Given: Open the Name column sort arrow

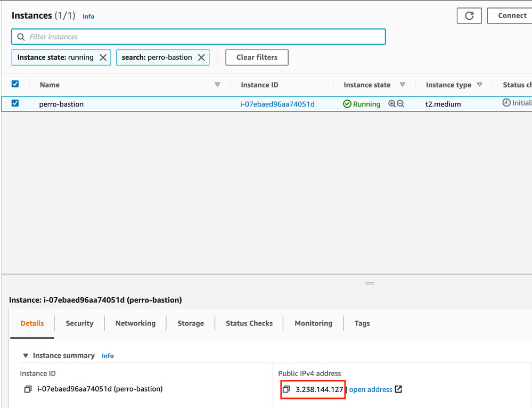Looking at the screenshot, I should 217,85.
